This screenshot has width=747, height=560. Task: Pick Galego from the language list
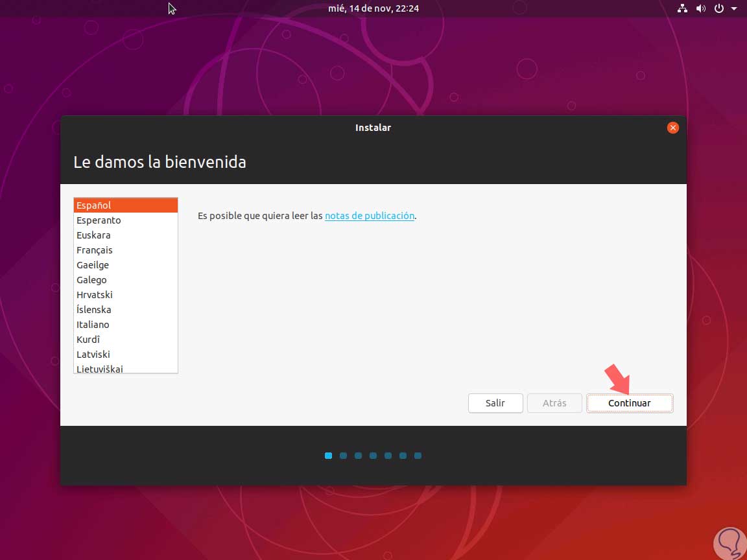click(x=126, y=279)
